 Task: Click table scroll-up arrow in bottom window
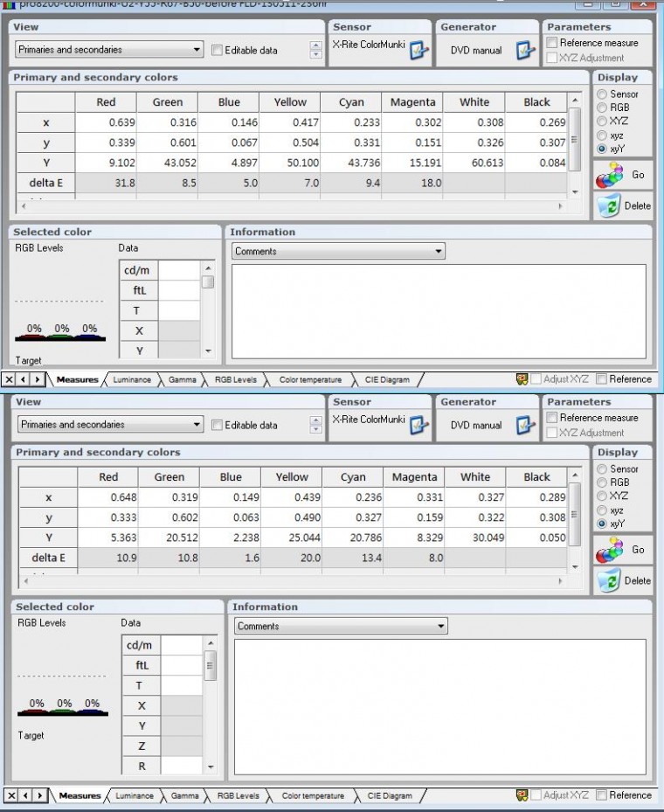coord(575,475)
